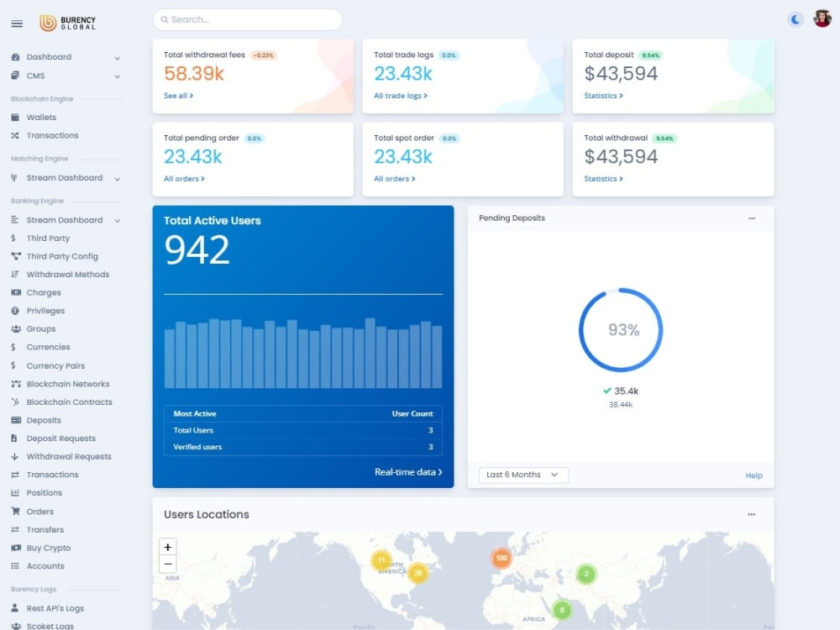Click the Rest API's Logs user icon
Screen dimensions: 840x630
coord(14,608)
